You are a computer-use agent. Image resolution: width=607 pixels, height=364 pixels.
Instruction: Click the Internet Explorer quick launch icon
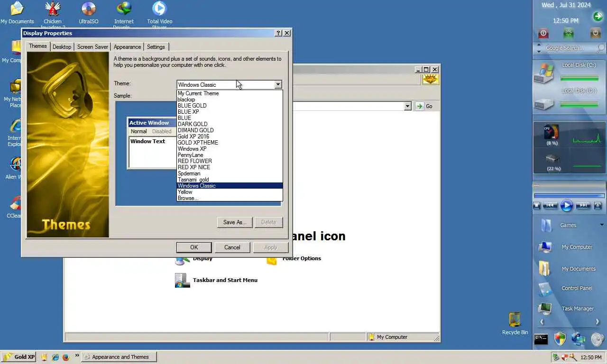click(x=55, y=357)
